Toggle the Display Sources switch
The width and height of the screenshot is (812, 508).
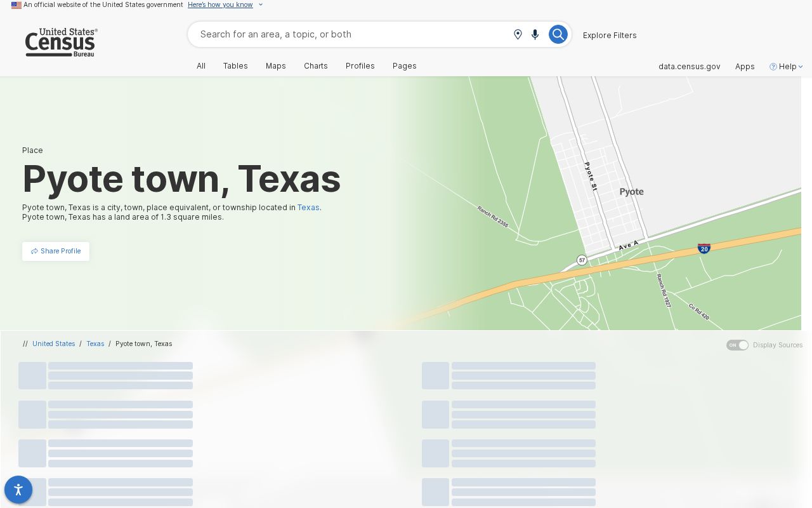tap(737, 345)
